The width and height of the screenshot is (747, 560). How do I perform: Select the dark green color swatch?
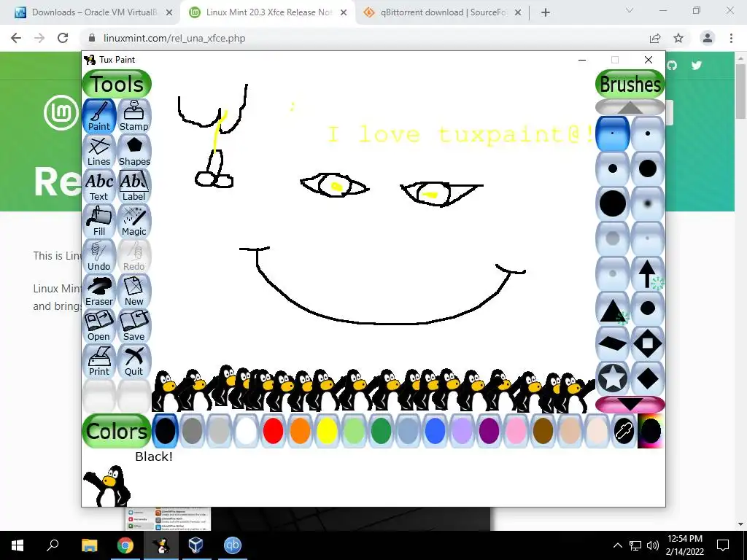pos(381,431)
